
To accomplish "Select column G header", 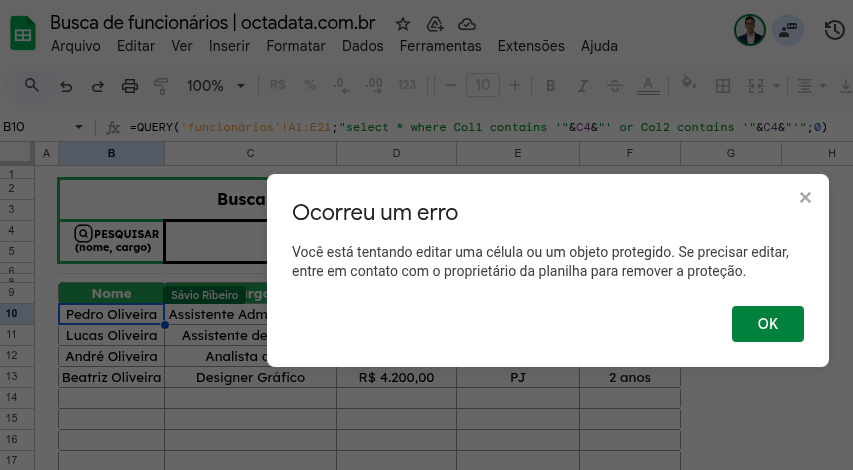I will [x=731, y=153].
